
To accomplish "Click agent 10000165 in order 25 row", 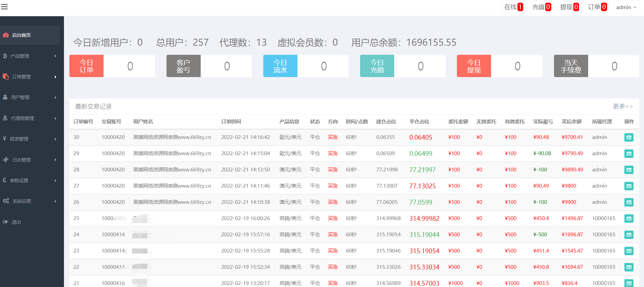I will tap(604, 218).
